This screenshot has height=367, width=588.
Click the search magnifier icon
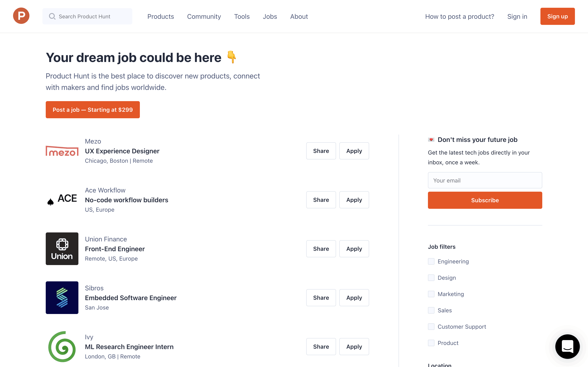point(52,16)
